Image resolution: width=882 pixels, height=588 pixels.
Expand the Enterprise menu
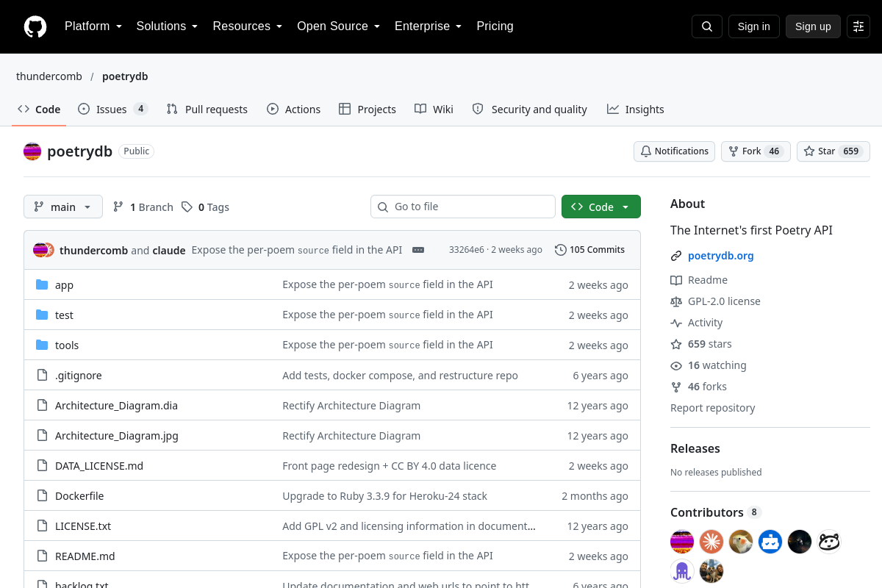tap(428, 26)
